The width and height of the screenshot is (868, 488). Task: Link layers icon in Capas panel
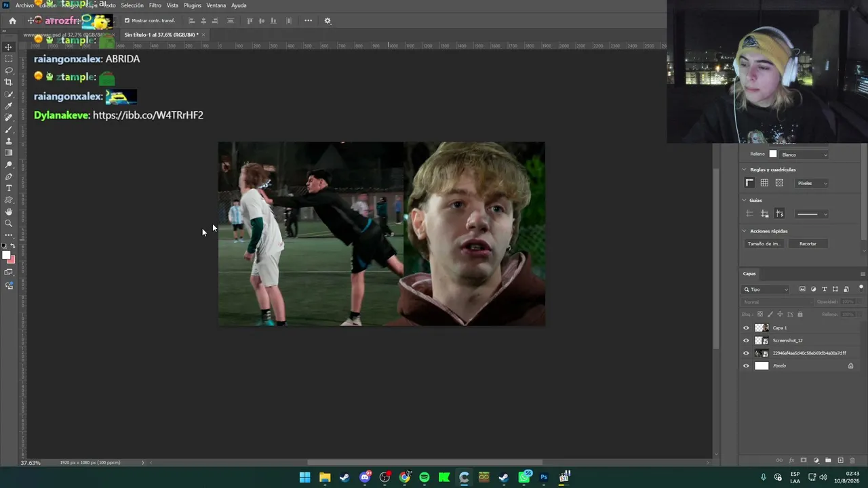[x=779, y=460]
